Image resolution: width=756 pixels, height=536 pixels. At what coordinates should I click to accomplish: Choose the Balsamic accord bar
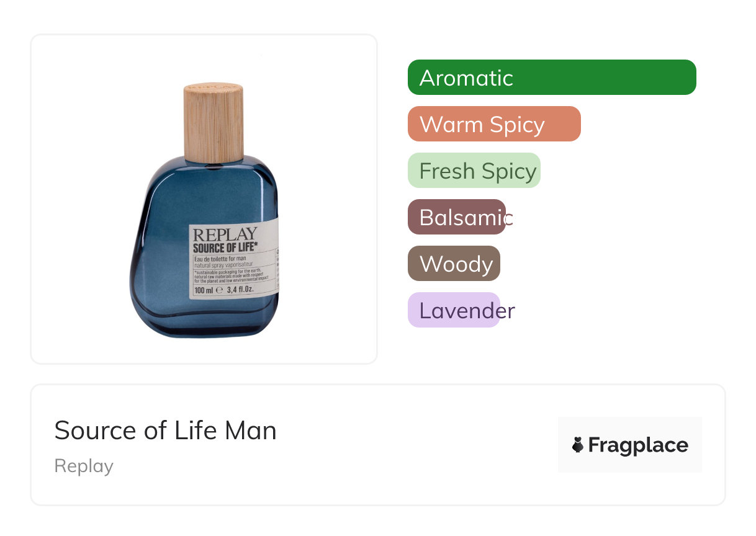tap(457, 217)
